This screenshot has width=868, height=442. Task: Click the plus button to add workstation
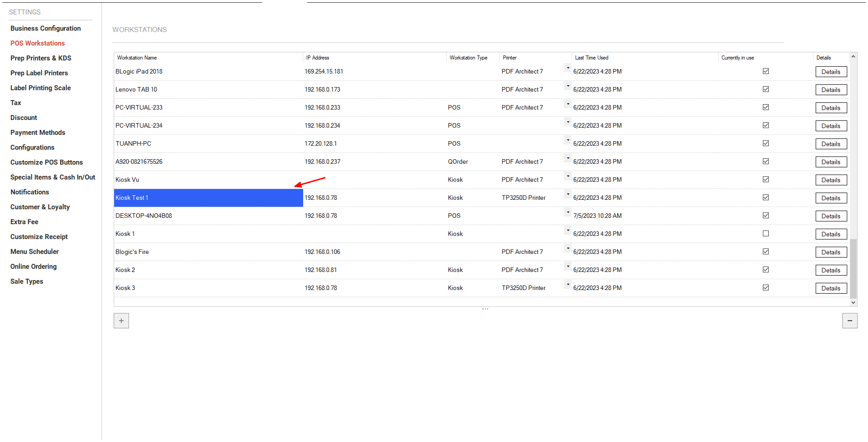121,321
